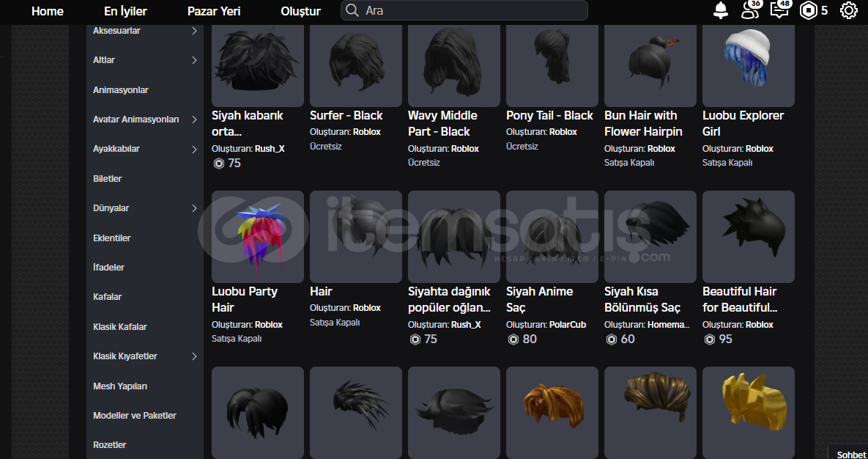
Task: Open the orange hair item thumbnail
Action: click(552, 412)
